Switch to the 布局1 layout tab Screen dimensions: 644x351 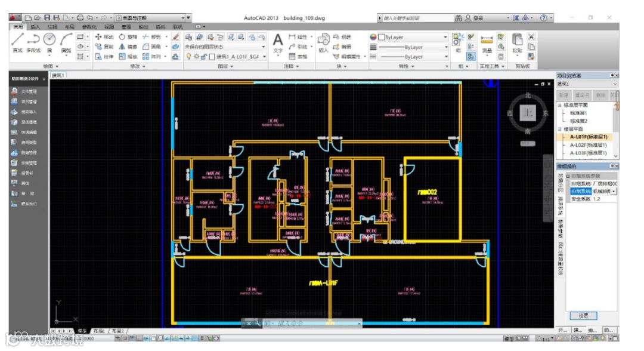click(x=99, y=331)
